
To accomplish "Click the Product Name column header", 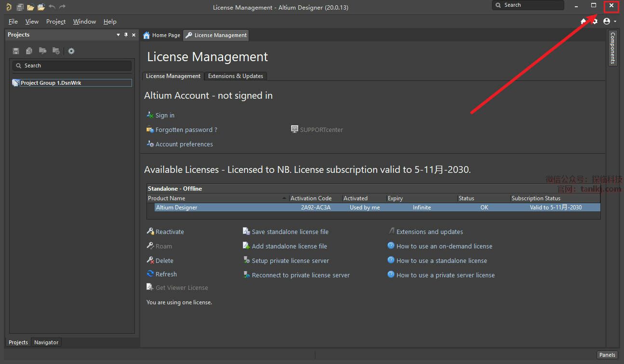I will pos(218,198).
